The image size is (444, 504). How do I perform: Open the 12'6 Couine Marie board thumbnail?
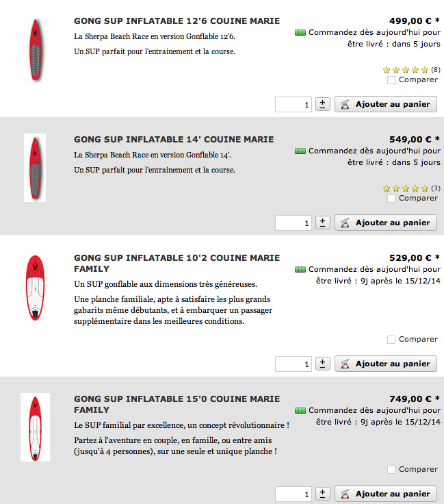click(36, 50)
